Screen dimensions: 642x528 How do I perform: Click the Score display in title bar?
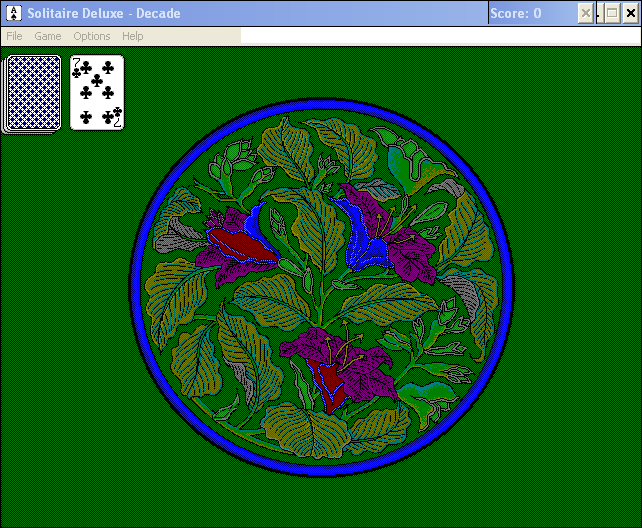click(x=516, y=13)
